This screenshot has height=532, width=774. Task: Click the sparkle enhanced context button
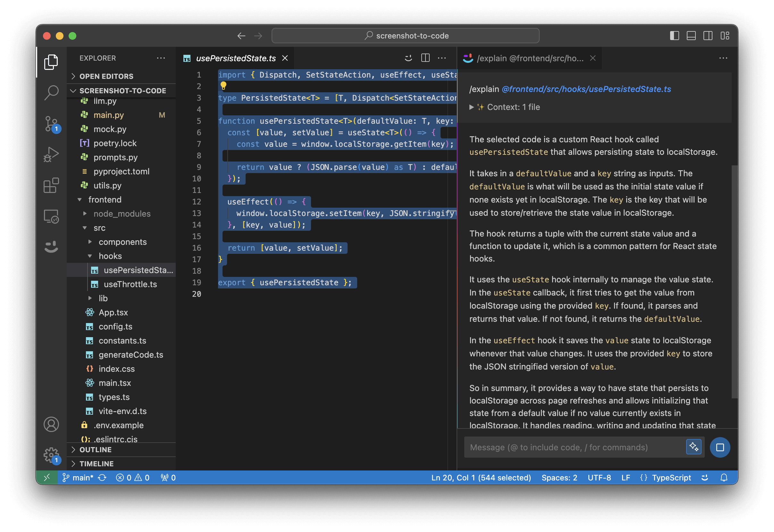click(x=694, y=447)
